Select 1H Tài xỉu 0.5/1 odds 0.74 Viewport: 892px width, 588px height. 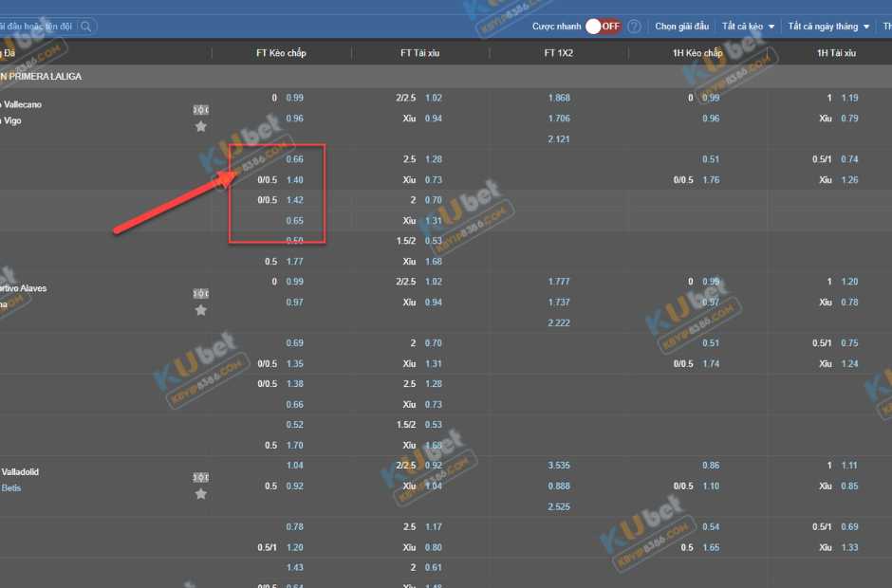(x=849, y=159)
